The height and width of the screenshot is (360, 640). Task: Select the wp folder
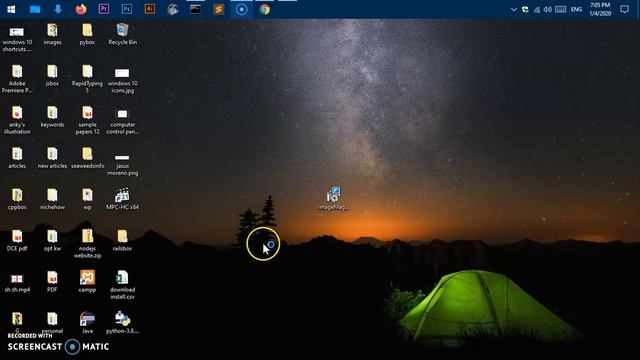pos(87,200)
